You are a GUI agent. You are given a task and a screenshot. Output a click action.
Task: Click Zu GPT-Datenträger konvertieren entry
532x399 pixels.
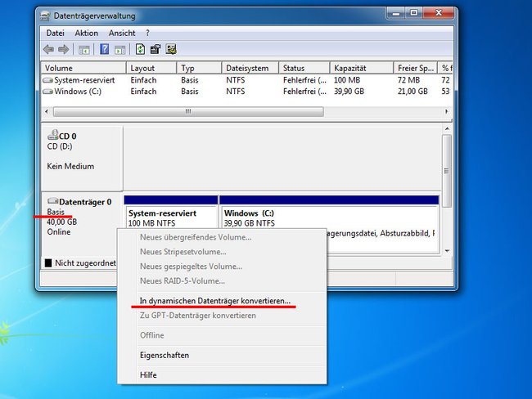click(198, 316)
